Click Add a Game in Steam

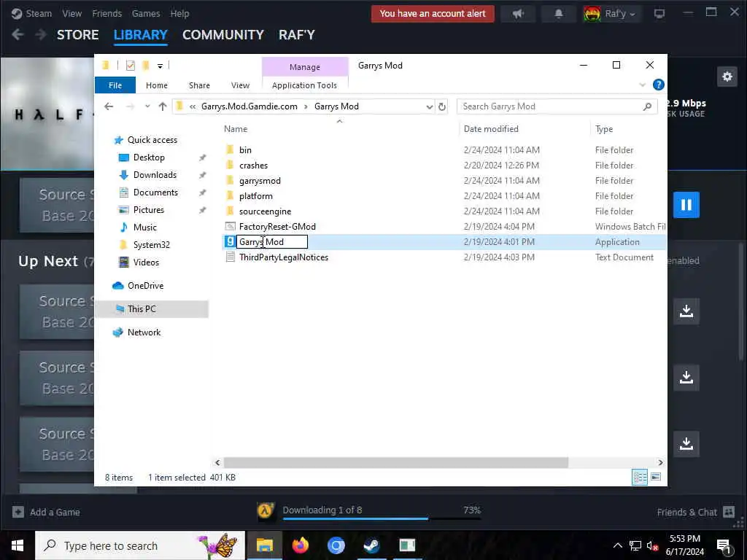46,512
